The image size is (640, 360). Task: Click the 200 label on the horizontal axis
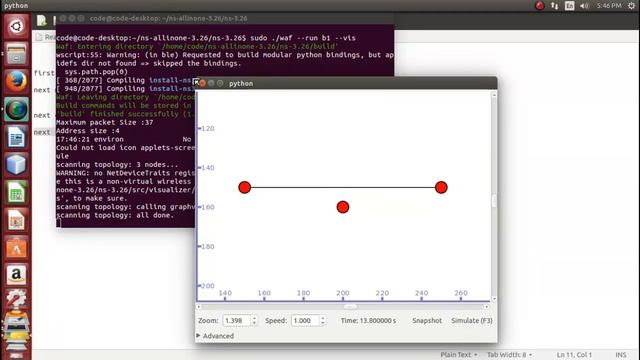(343, 293)
